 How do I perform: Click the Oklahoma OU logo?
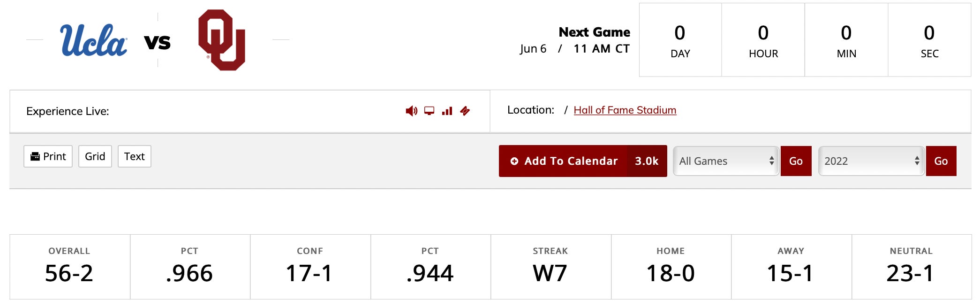(222, 40)
